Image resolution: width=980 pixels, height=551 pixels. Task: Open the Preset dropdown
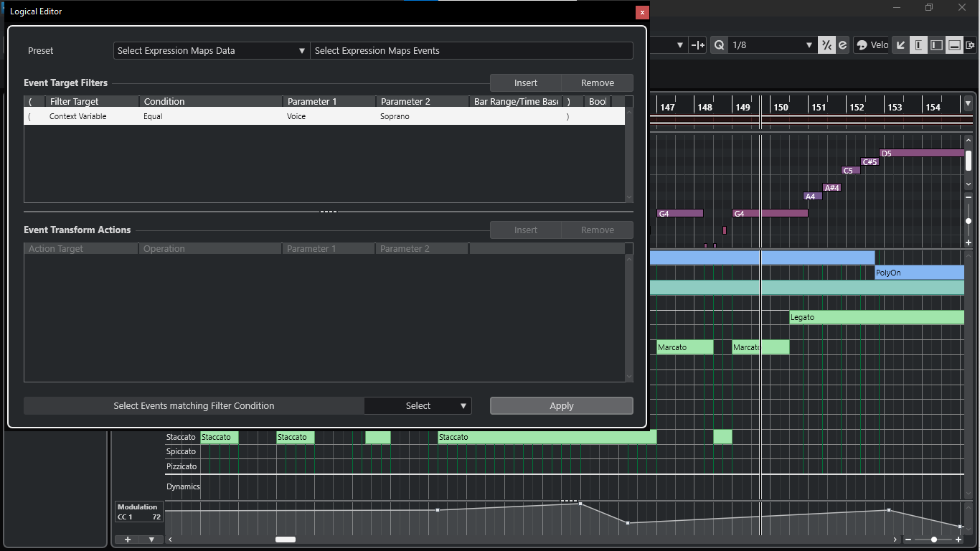click(212, 51)
